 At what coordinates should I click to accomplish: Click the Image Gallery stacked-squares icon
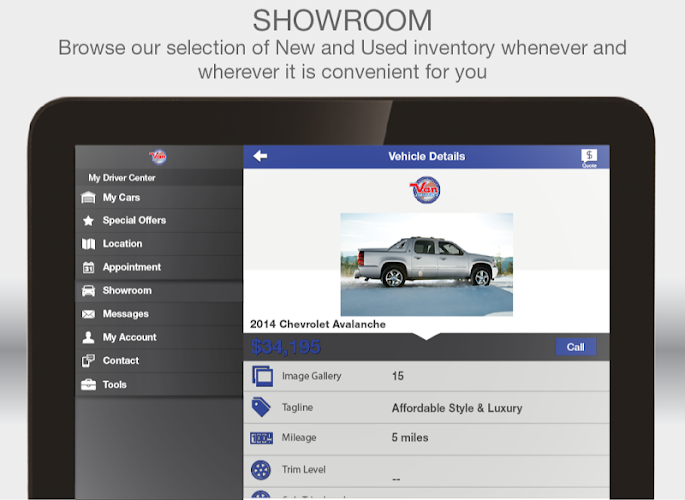(x=262, y=376)
